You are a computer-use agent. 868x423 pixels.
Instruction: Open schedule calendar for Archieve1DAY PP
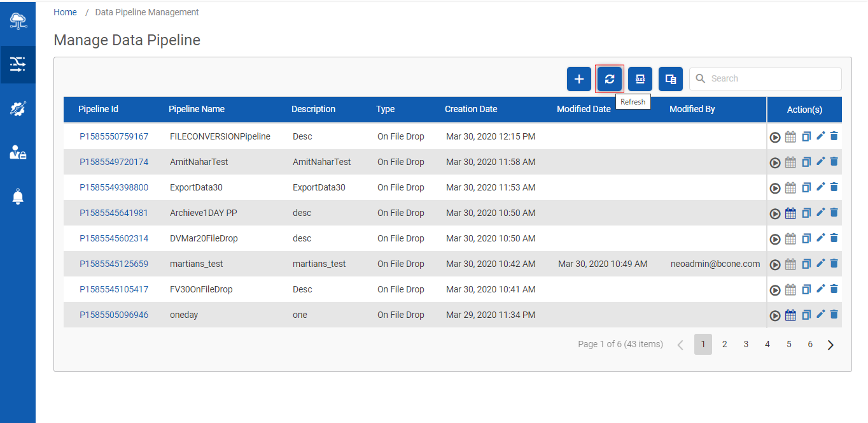(790, 213)
